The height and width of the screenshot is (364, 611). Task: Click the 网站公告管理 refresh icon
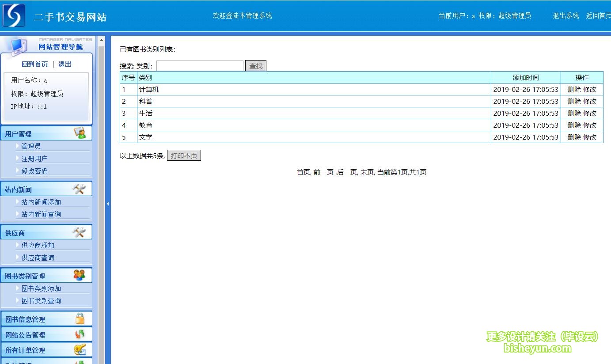(80, 334)
